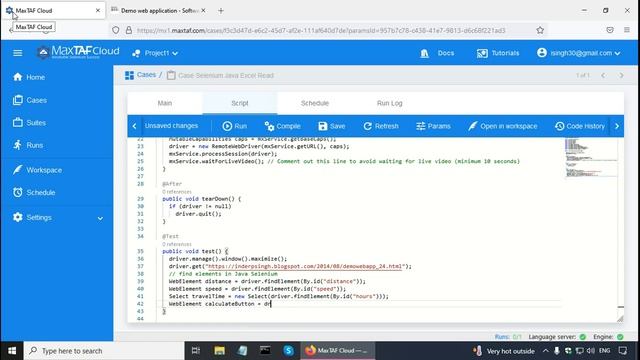Open the Windows Start menu
This screenshot has height=360, width=640.
12,351
